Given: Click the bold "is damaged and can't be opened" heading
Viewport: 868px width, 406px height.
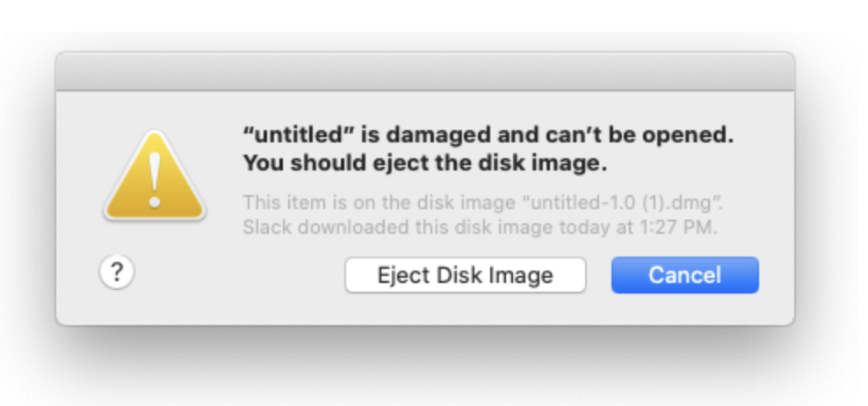Looking at the screenshot, I should tap(487, 136).
